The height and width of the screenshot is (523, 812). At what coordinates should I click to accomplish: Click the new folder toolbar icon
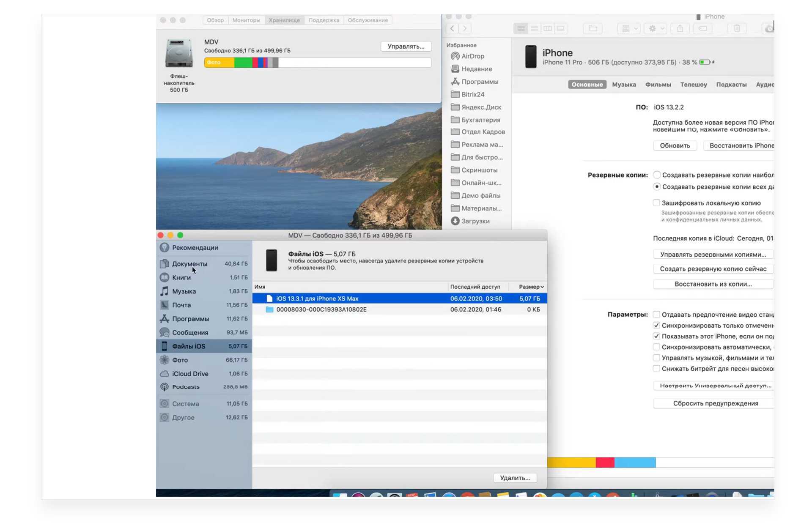pyautogui.click(x=593, y=28)
